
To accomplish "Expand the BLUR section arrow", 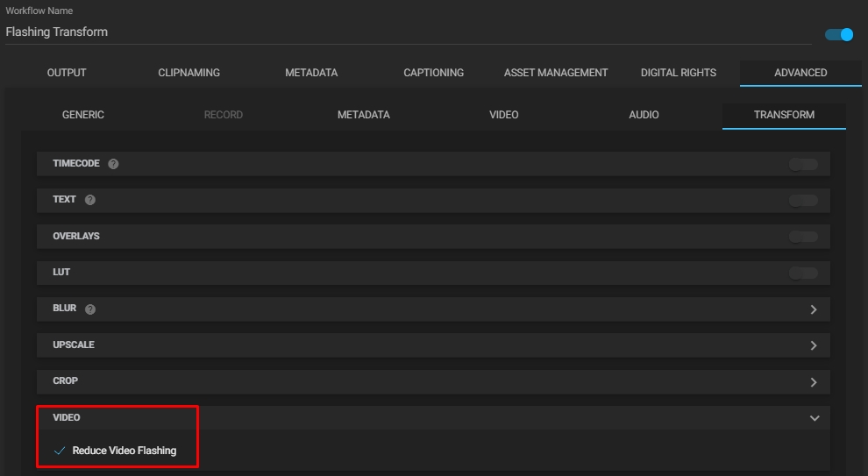I will (814, 309).
